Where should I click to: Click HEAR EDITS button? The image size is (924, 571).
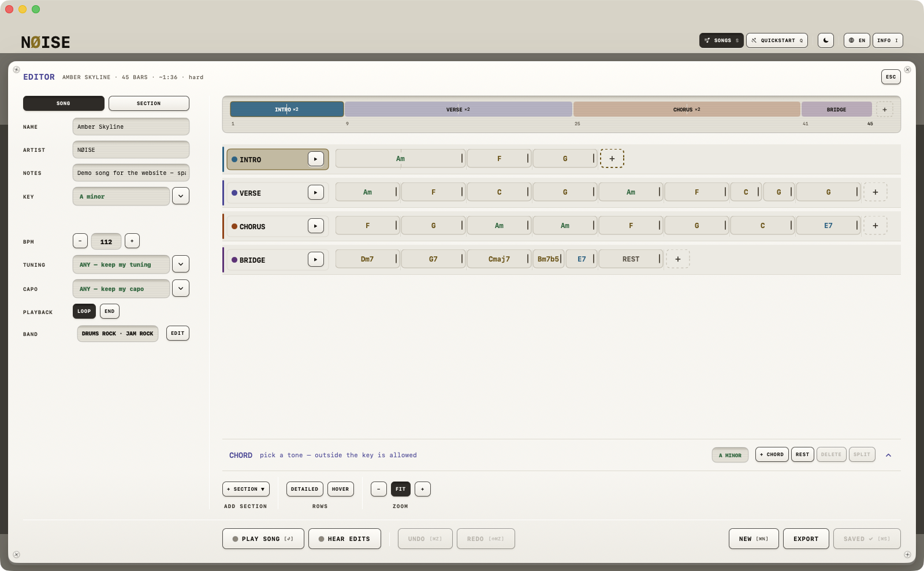[345, 539]
